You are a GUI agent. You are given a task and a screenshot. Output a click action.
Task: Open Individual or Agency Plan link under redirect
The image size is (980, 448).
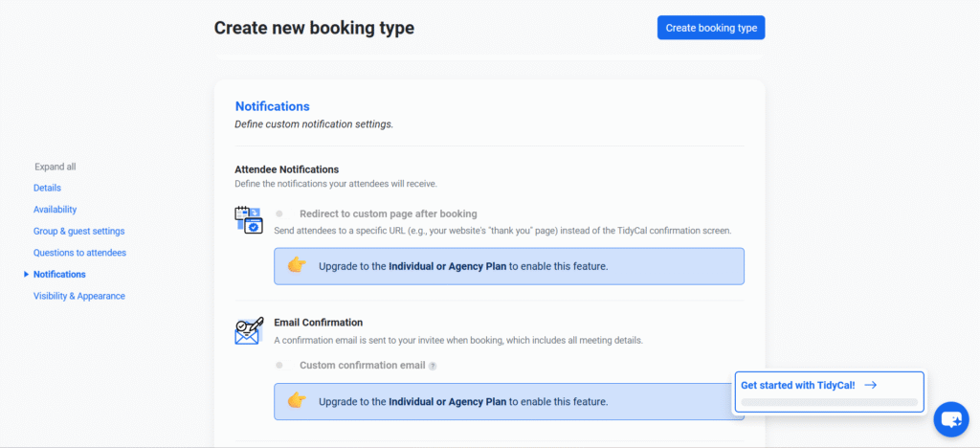[447, 266]
